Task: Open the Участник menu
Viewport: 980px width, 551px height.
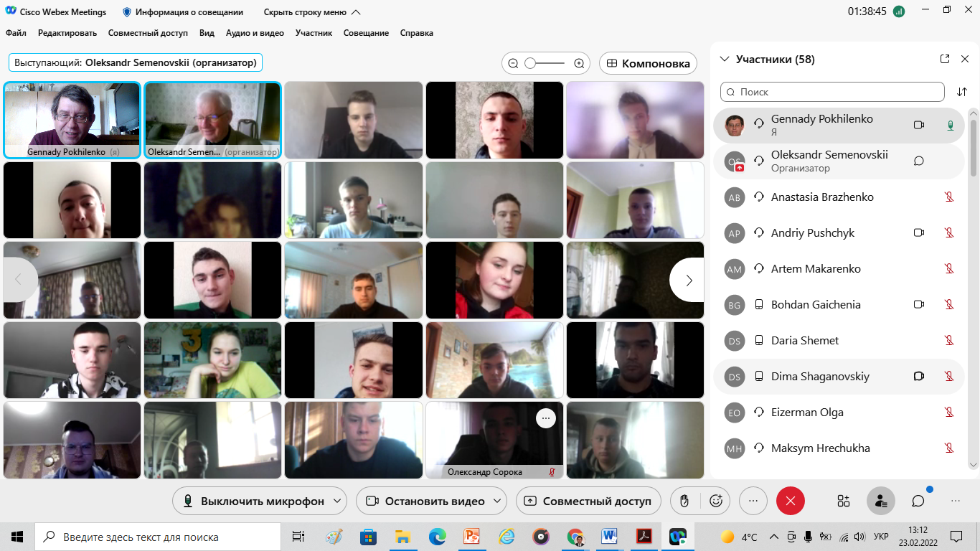Action: tap(314, 33)
